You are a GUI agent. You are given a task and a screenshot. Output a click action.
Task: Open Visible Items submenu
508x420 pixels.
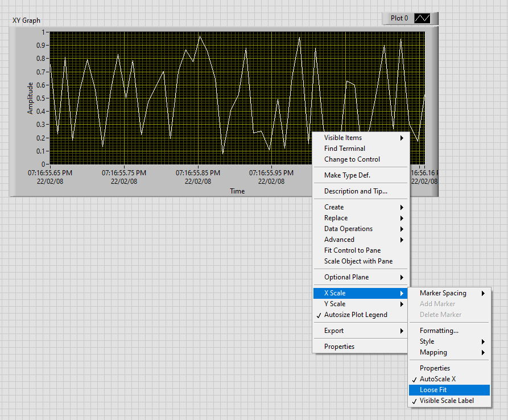point(360,138)
